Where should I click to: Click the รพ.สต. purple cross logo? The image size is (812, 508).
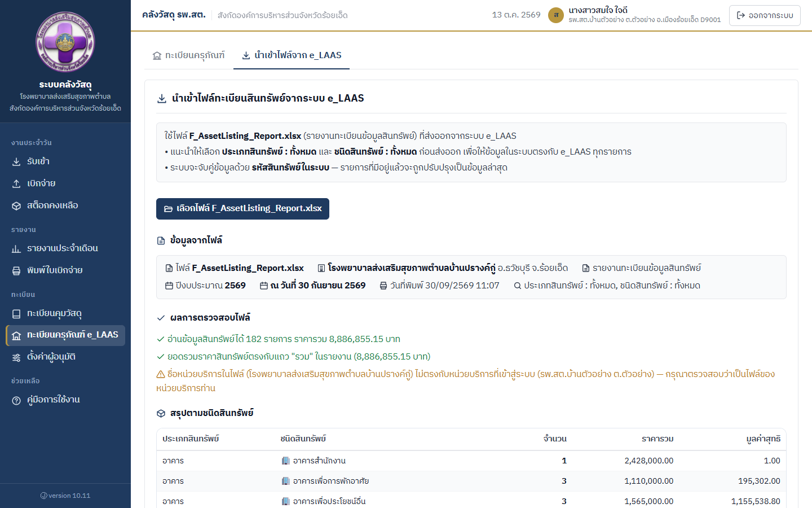coord(65,42)
